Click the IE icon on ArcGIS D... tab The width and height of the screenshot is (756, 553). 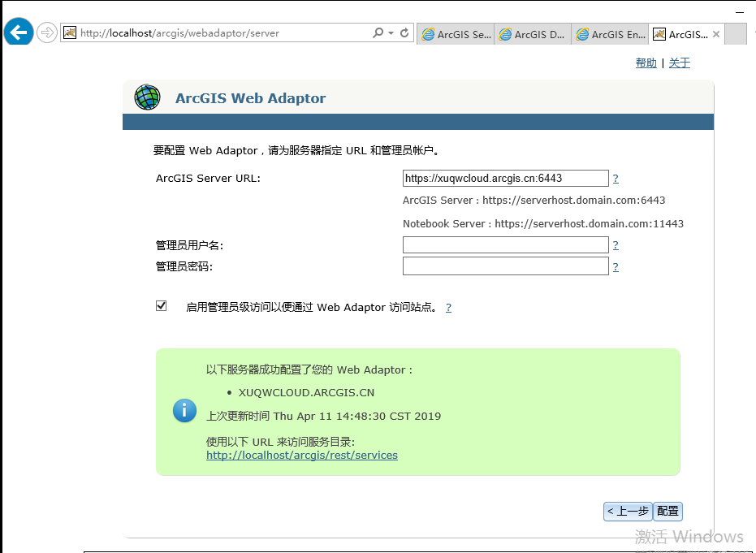pyautogui.click(x=505, y=34)
